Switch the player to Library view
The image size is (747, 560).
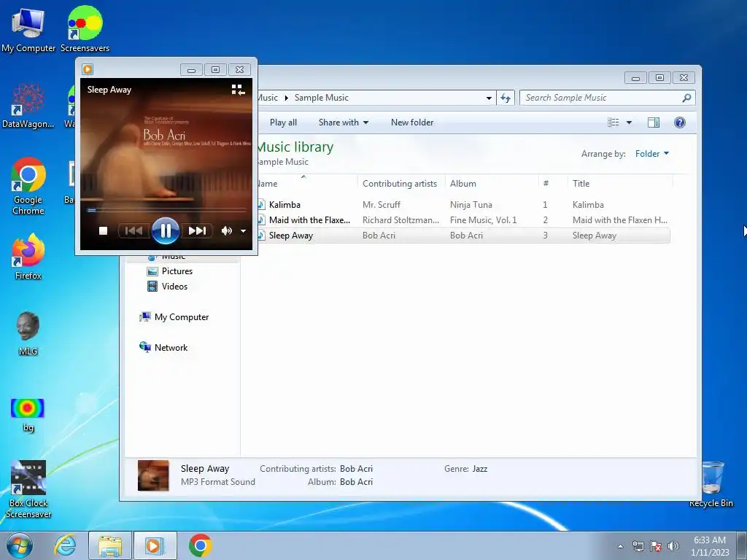tap(239, 90)
